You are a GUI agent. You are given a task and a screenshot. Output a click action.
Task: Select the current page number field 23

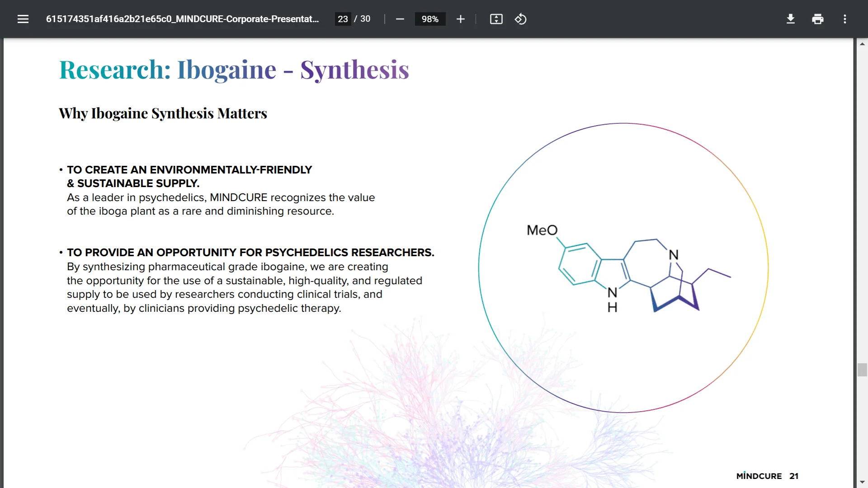343,19
